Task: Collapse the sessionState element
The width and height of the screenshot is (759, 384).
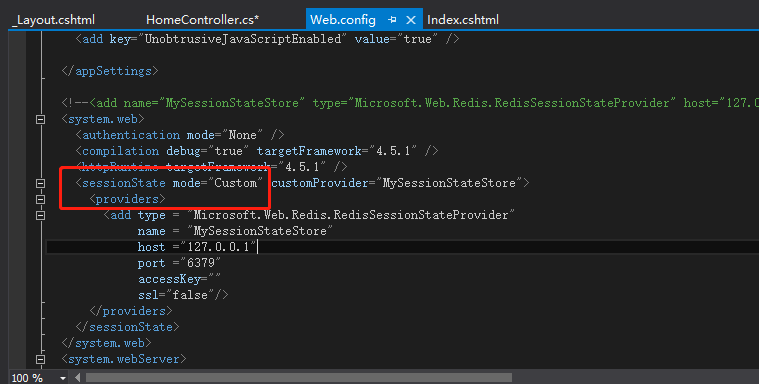Action: coord(41,184)
